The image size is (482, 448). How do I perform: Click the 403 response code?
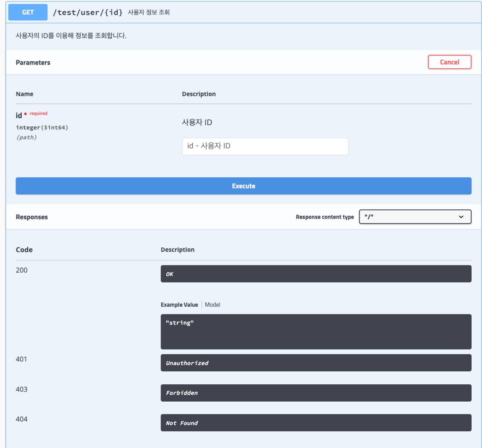tap(22, 389)
